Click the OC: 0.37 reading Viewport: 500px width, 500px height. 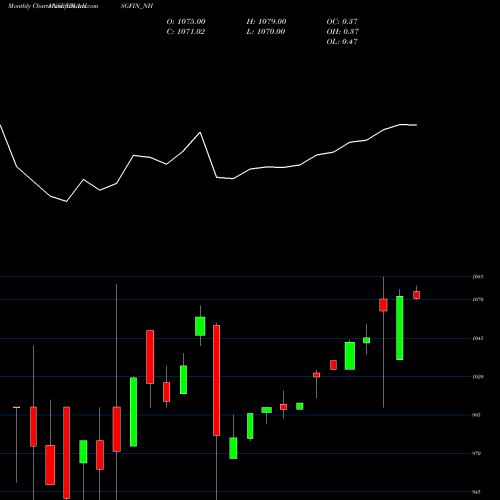[342, 22]
